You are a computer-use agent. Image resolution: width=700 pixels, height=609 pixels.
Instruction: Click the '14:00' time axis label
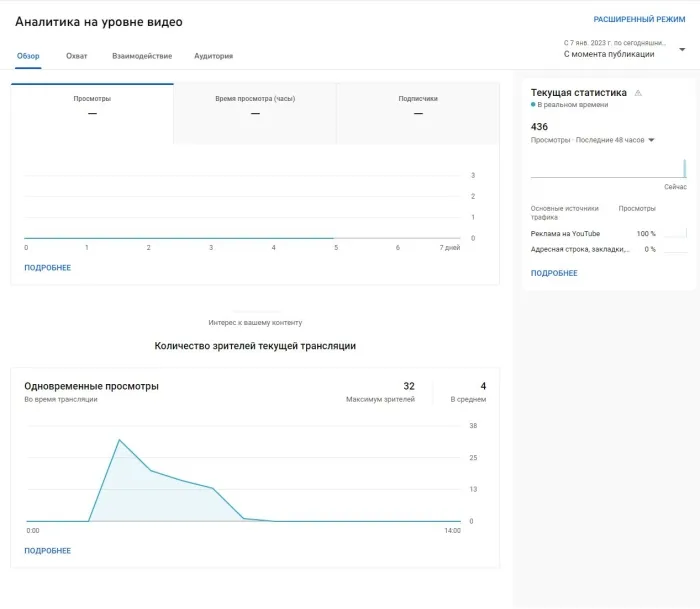coord(452,530)
